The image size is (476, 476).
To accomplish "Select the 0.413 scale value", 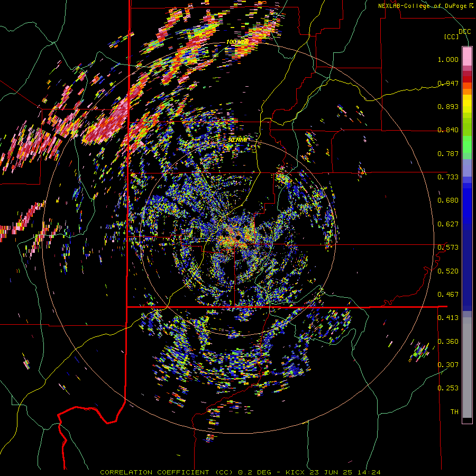I will click(448, 318).
